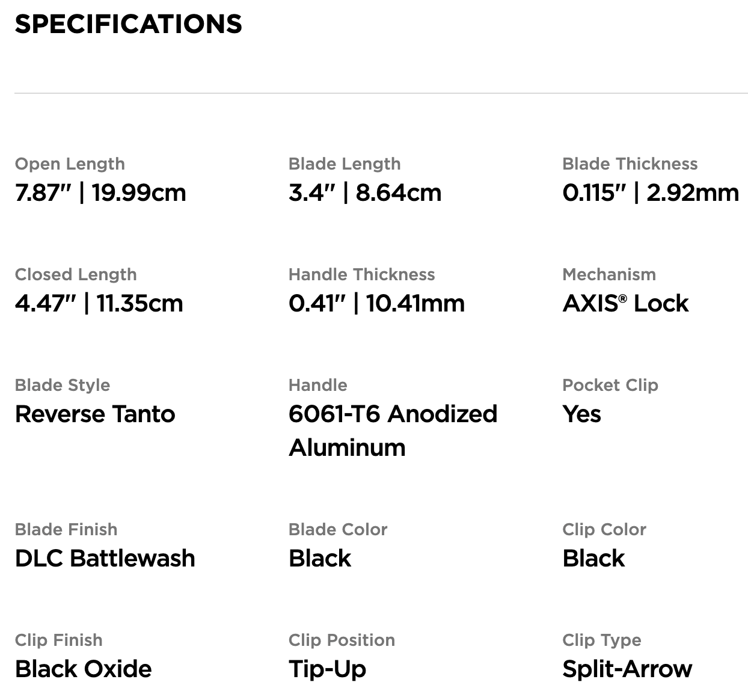
Task: Select the Black Oxide clip finish
Action: 83,669
